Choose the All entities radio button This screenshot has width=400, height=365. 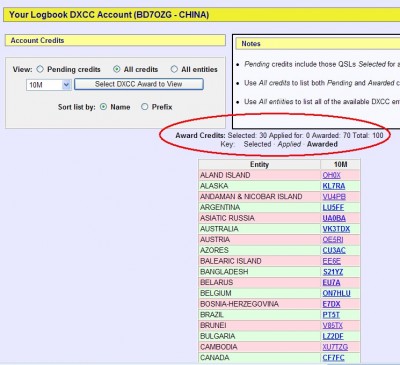click(174, 69)
